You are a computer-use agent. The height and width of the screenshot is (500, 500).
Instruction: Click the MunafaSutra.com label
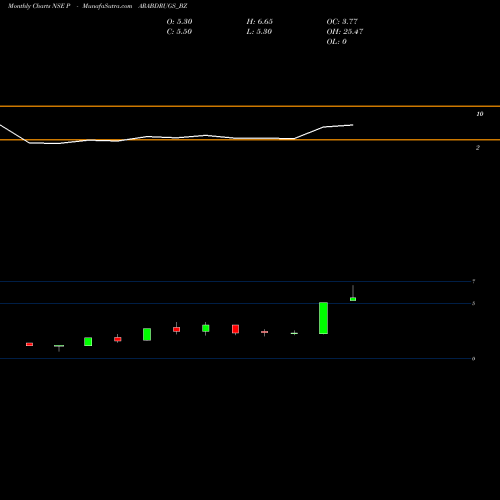[x=107, y=6]
